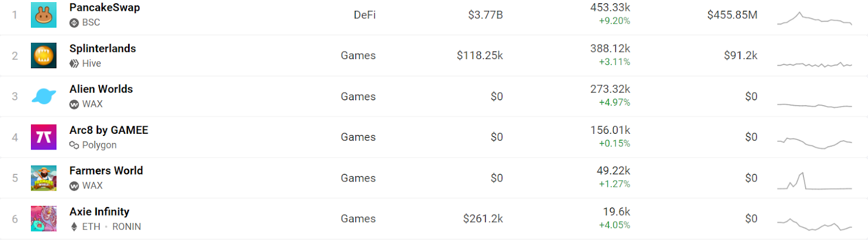
Task: Click the Arc8 by GAMEE sparkline chart
Action: [814, 143]
